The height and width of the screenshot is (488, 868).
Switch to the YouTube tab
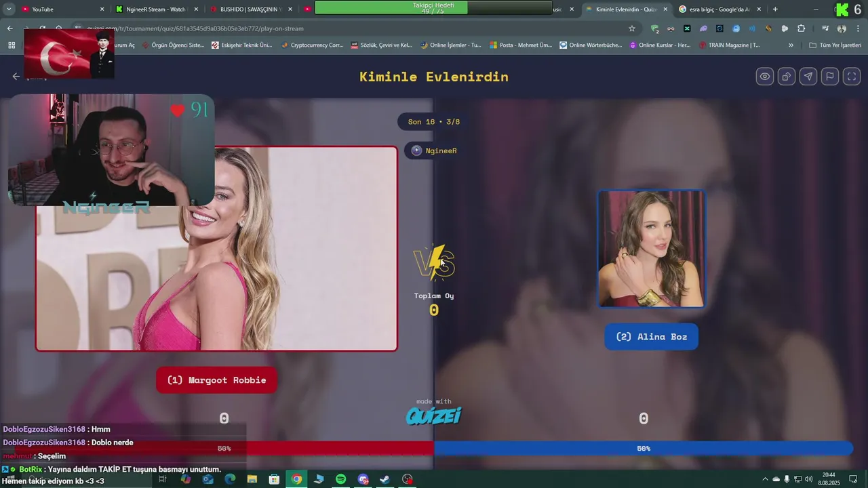(61, 9)
